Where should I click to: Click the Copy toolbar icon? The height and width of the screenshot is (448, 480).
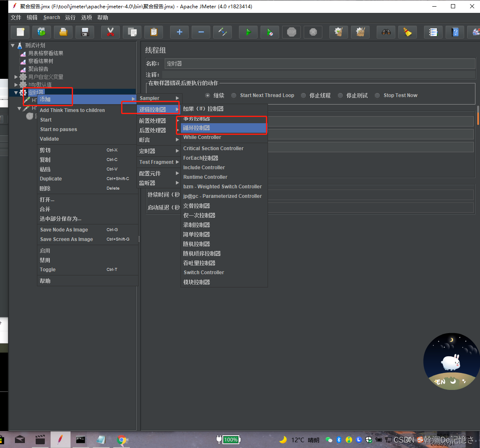pos(132,32)
